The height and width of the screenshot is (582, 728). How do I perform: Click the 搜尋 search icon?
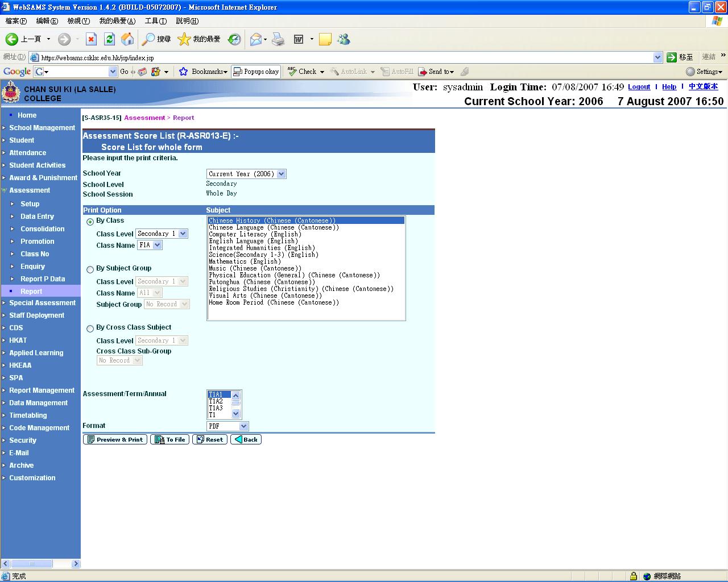tap(148, 39)
